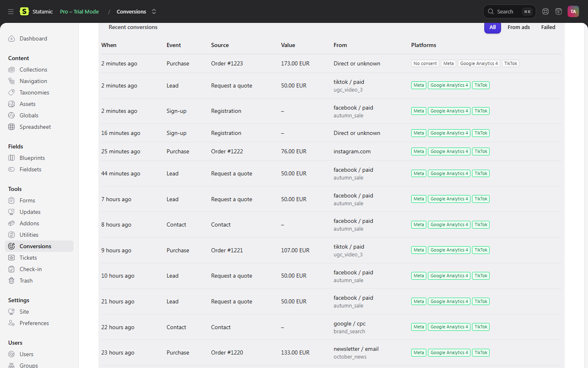Click Order #1221 source cell
Image resolution: width=588 pixels, height=368 pixels.
227,250
